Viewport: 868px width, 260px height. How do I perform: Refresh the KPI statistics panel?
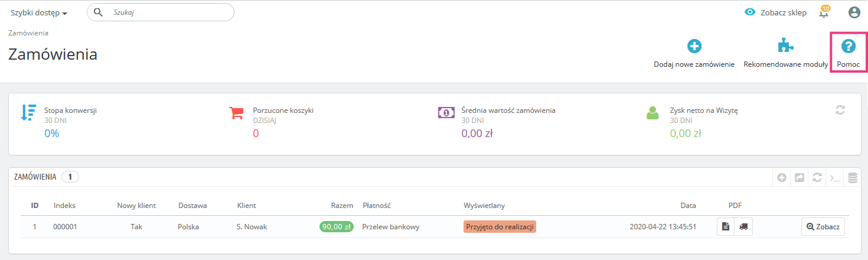click(841, 110)
